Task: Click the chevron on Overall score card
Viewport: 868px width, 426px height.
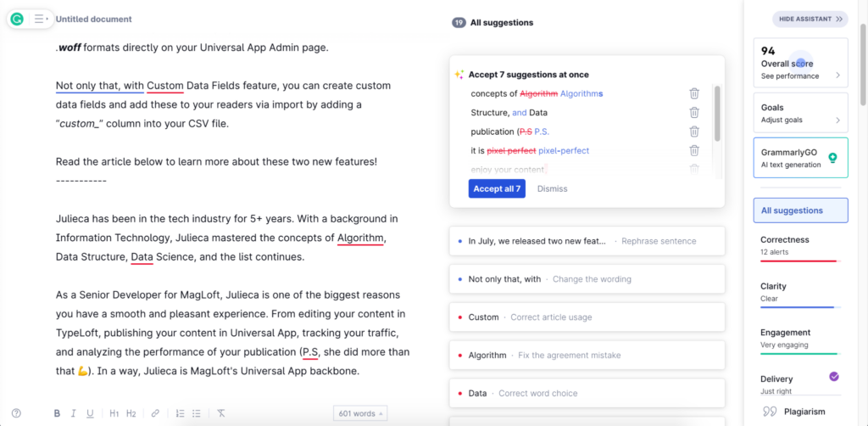Action: (837, 76)
